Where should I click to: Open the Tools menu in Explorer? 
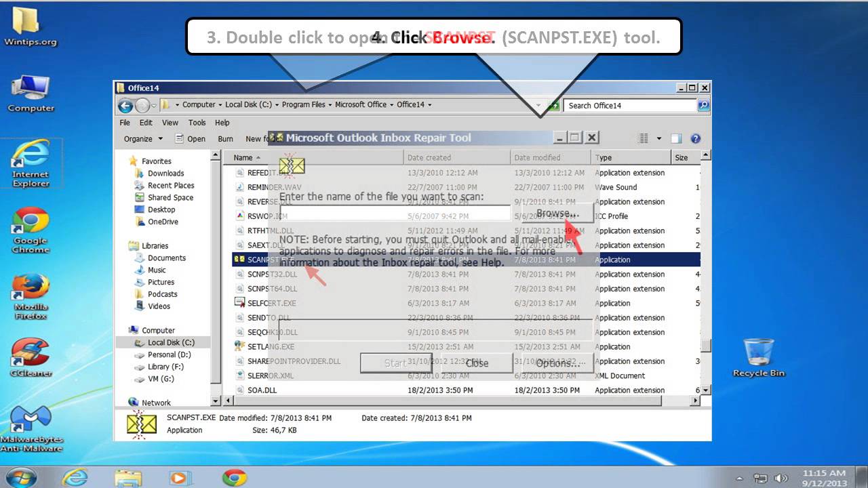[197, 123]
